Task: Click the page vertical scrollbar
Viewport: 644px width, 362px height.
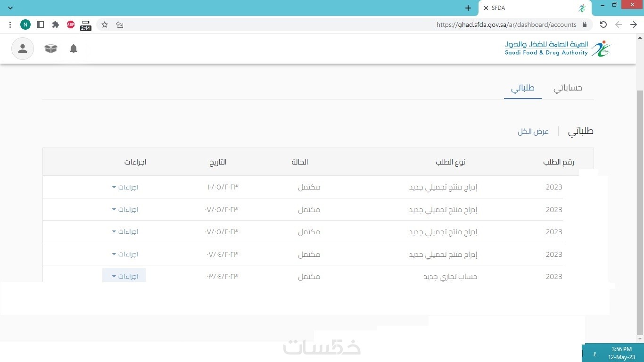Action: 640,212
